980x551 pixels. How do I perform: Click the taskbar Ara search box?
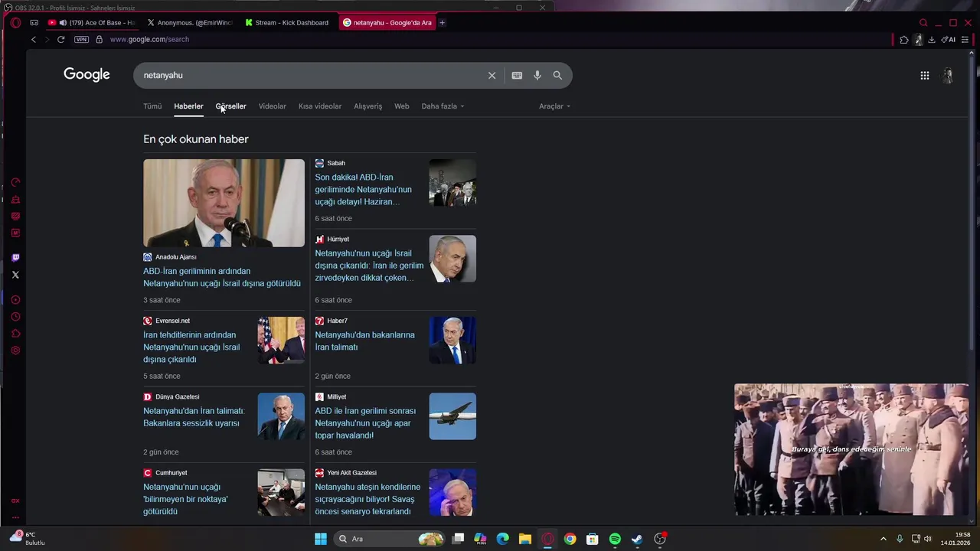(x=390, y=539)
